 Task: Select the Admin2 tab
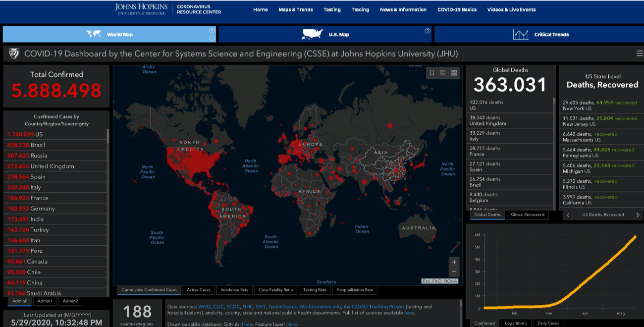click(70, 301)
